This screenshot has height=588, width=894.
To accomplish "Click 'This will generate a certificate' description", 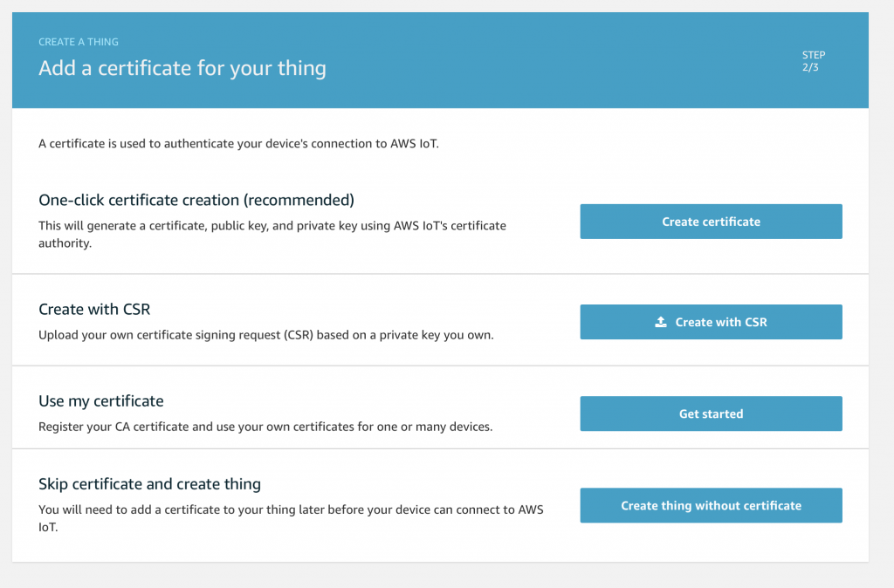I will coord(272,234).
